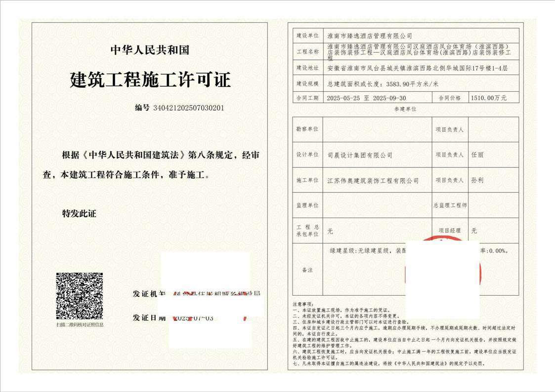Click the 建设地址 row label
The height and width of the screenshot is (392, 555).
coord(307,68)
